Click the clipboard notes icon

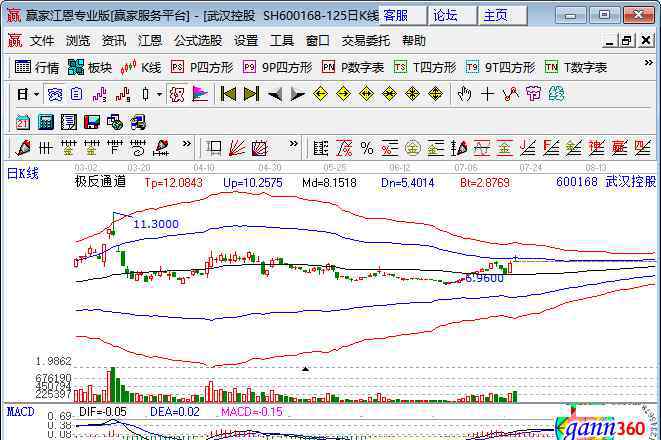coord(77,94)
